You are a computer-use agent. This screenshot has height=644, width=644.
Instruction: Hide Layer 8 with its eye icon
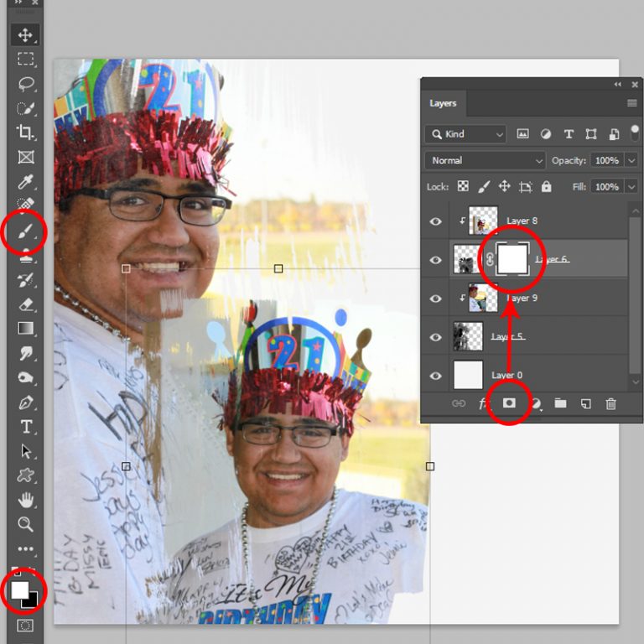pos(435,221)
